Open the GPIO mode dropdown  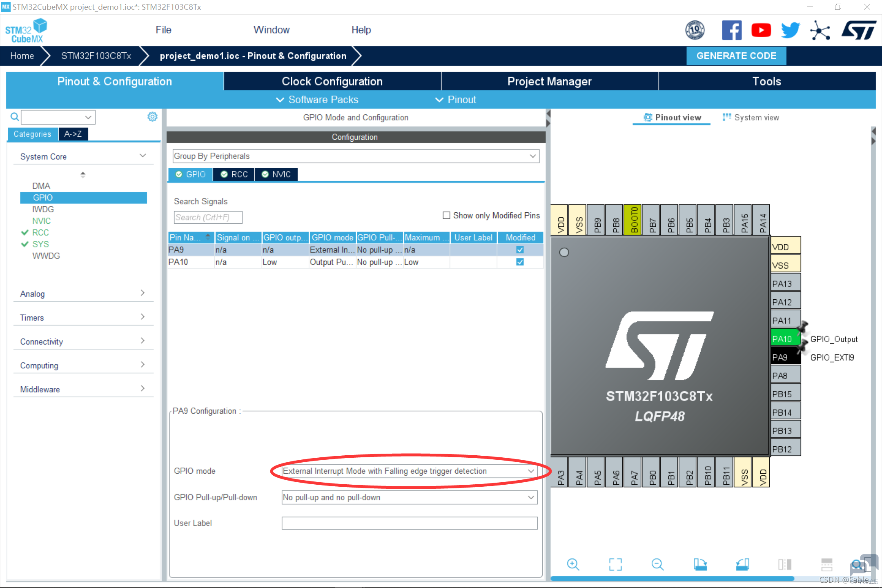(x=409, y=471)
